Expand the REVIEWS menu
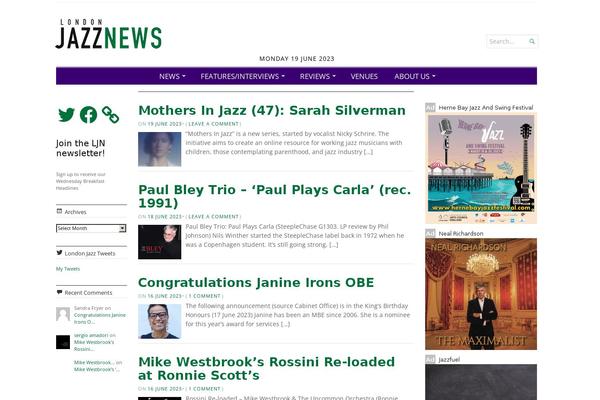Image resolution: width=600 pixels, height=400 pixels. point(318,76)
